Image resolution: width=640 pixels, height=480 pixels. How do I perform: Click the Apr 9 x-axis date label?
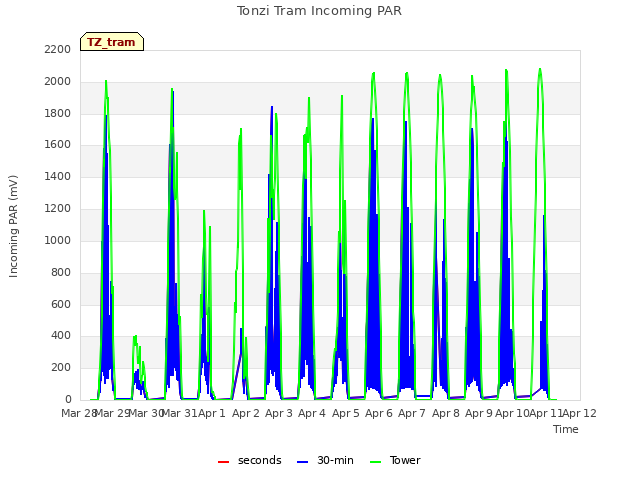coord(479,413)
